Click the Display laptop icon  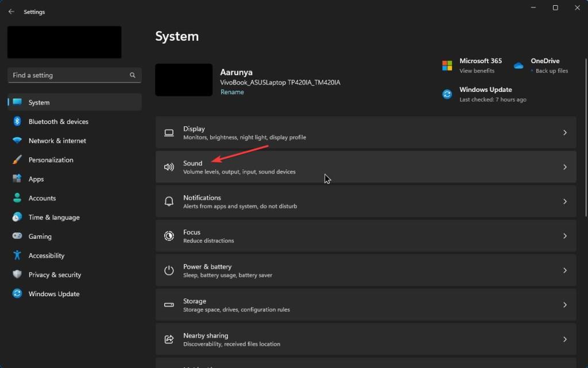point(169,133)
